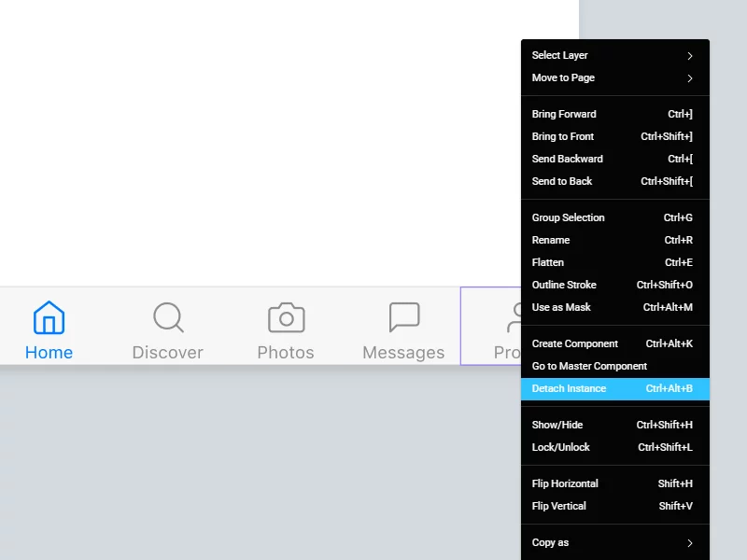Click the Messages label in tab bar
The height and width of the screenshot is (560, 747).
coord(403,353)
